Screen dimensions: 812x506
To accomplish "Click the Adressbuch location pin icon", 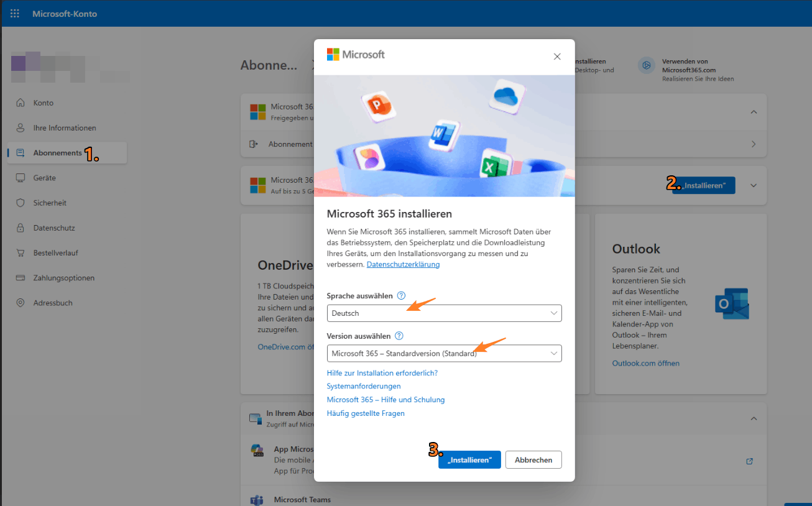I will (21, 303).
